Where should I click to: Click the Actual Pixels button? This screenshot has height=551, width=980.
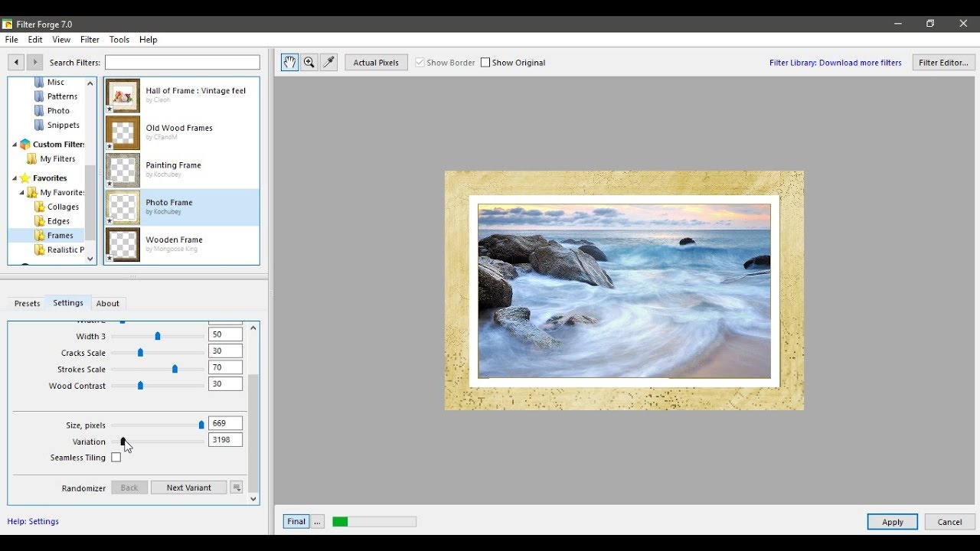(376, 63)
